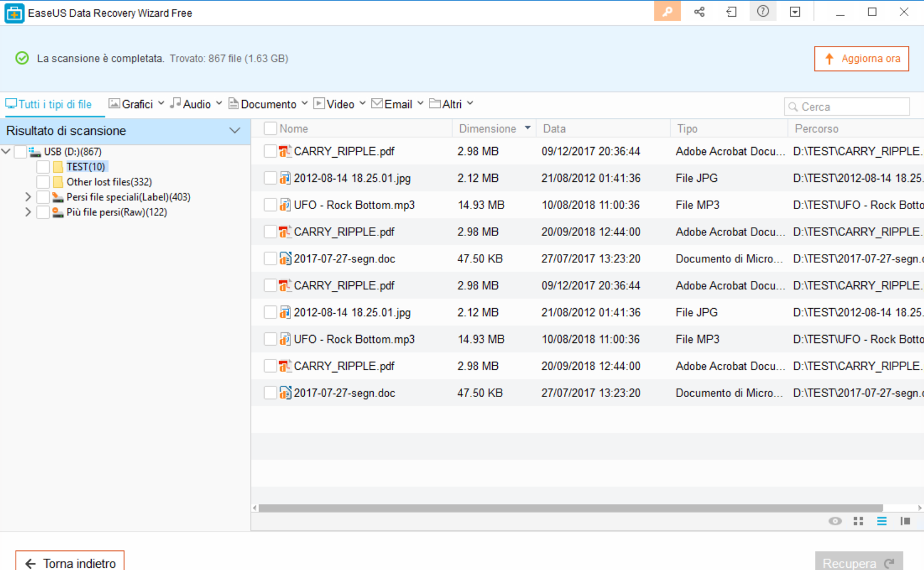Tick checkbox of first UFO - Rock Bottom.mp3
Screen dimensions: 924x570
270,205
